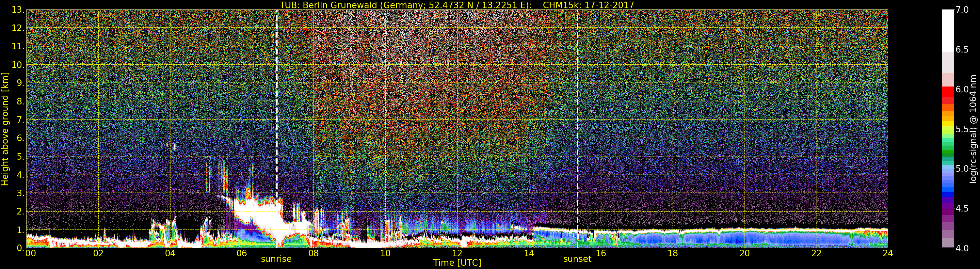Click the colorbar tick label '4.0'
Image resolution: width=980 pixels, height=269 pixels.
click(x=962, y=248)
